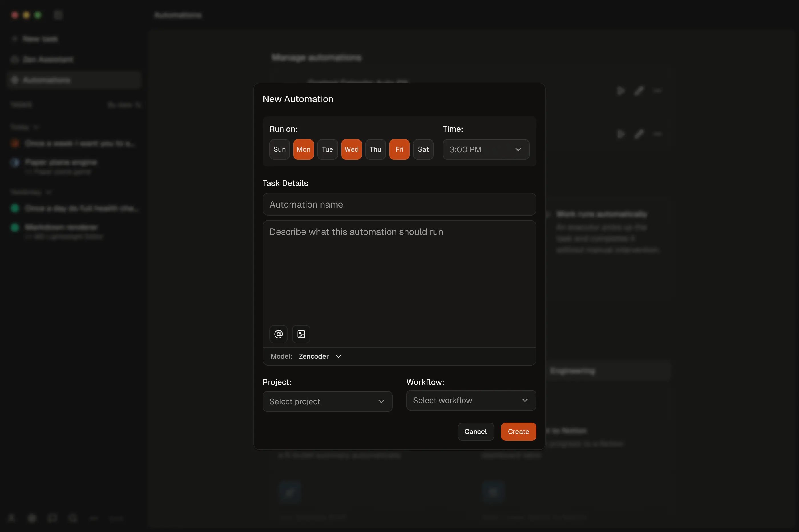Edit the second automation using the pencil icon
Viewport: 799px width, 532px height.
pos(639,134)
